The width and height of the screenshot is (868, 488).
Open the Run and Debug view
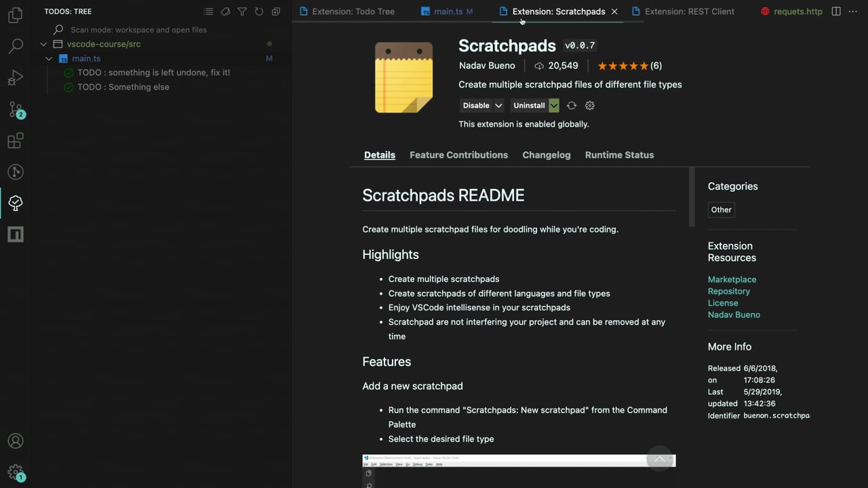15,77
